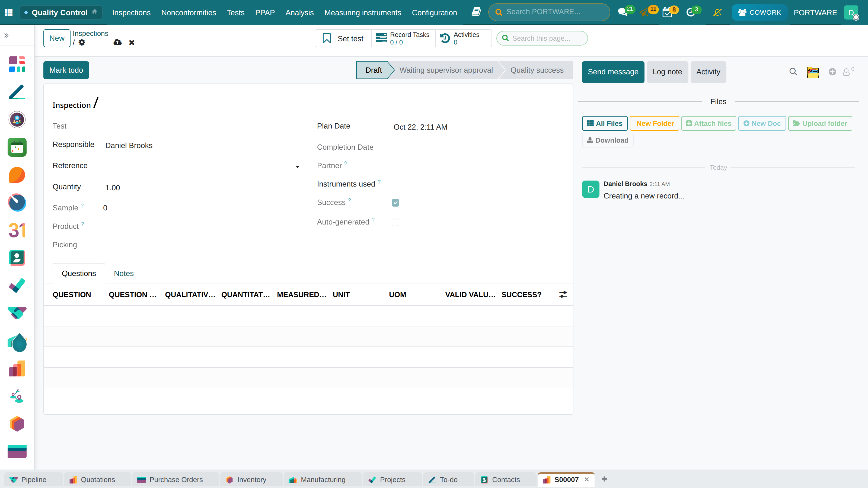Click the Search PORTWARE field

549,12
